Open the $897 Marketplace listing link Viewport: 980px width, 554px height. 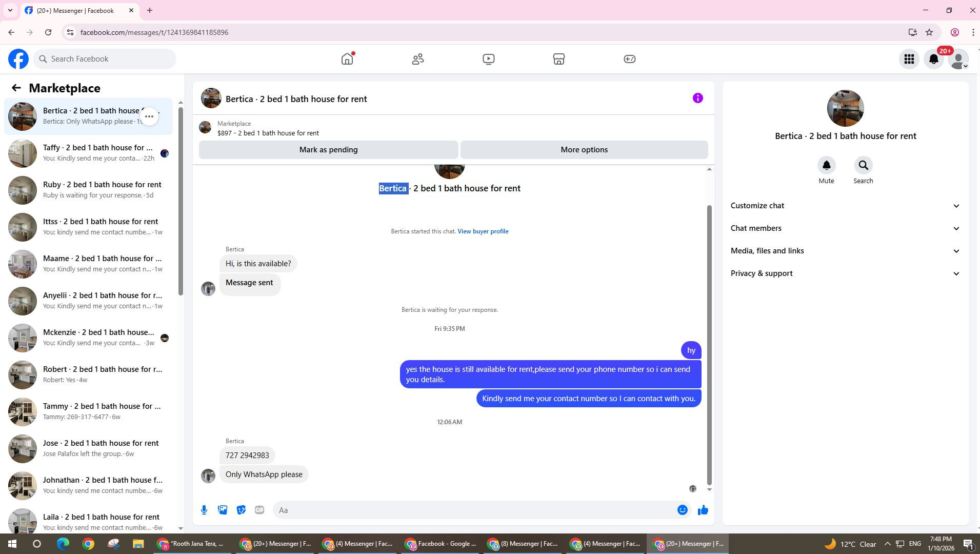tap(268, 133)
